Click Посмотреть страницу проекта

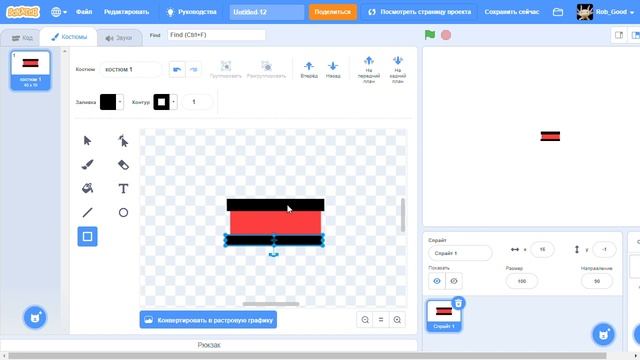[420, 12]
